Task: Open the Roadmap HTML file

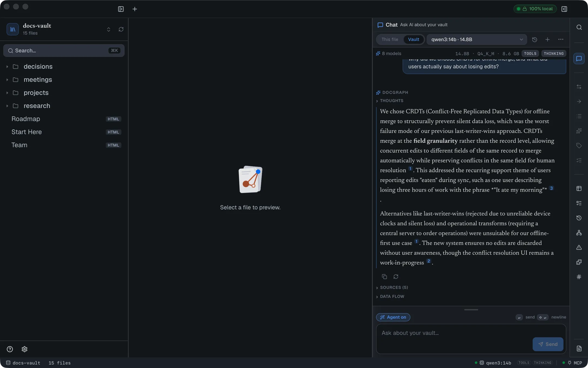Action: pos(64,119)
